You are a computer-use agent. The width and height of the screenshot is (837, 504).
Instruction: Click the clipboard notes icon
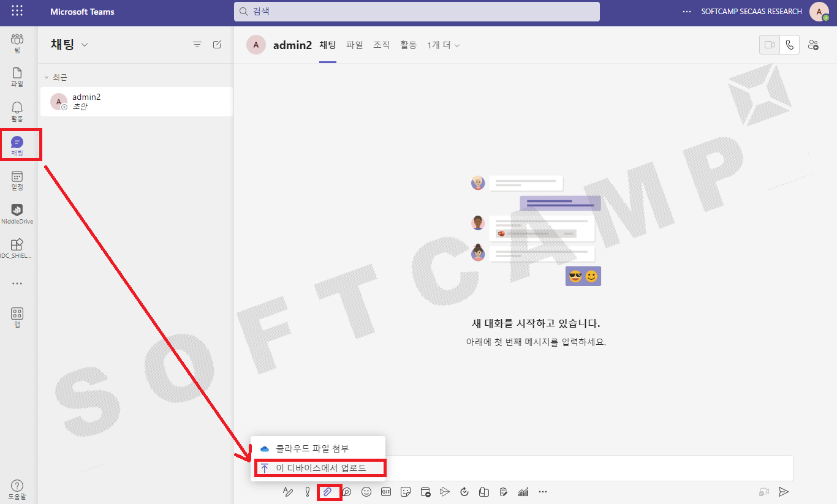click(504, 492)
